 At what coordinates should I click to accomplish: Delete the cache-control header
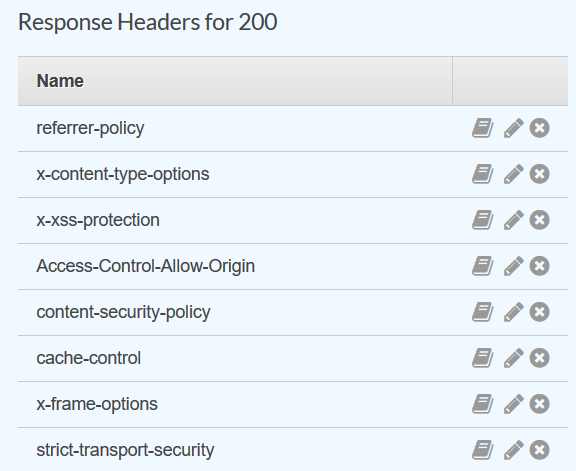tap(539, 358)
